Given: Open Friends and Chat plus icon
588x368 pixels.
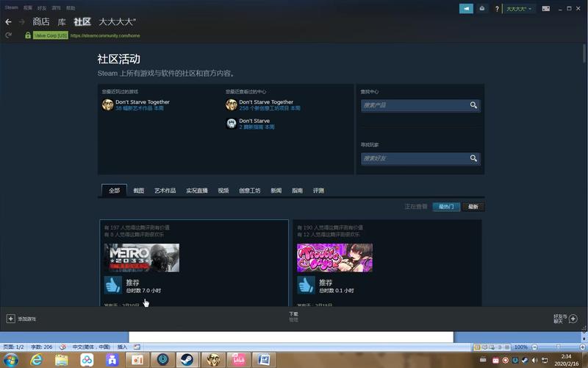Looking at the screenshot, I should click(573, 319).
